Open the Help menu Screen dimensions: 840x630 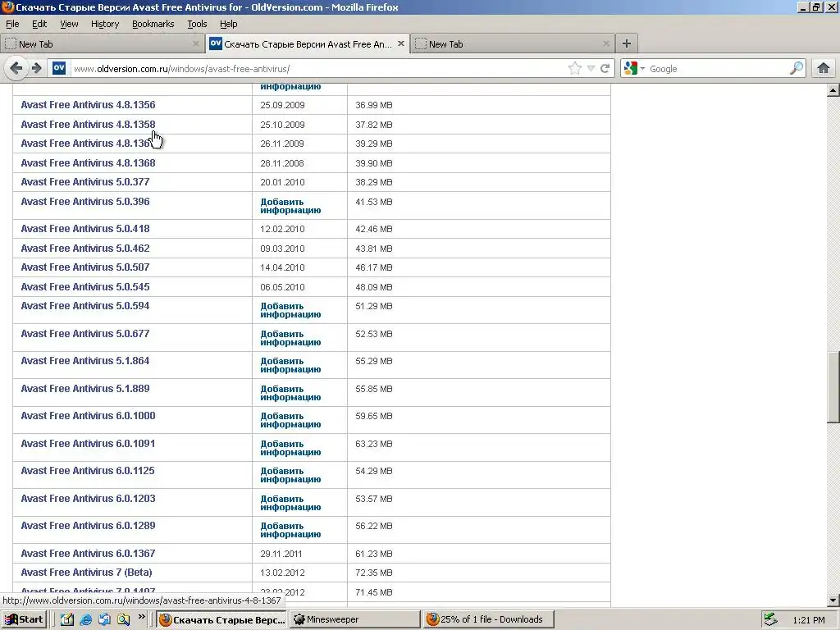228,24
